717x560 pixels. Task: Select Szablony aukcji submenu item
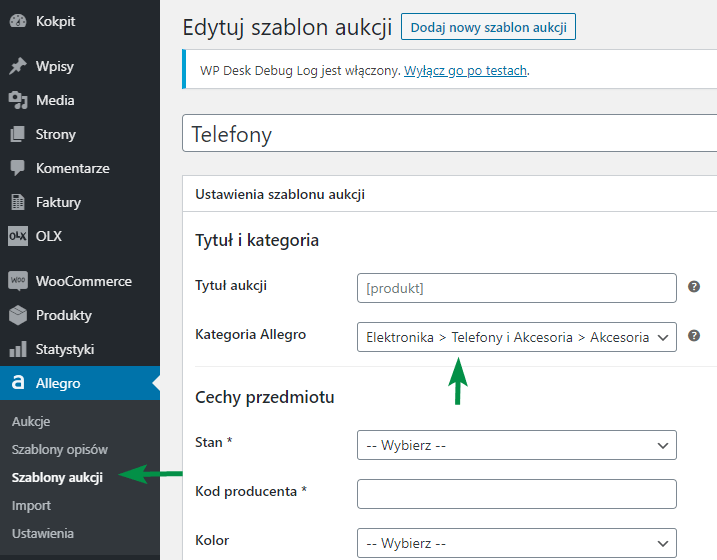(57, 477)
